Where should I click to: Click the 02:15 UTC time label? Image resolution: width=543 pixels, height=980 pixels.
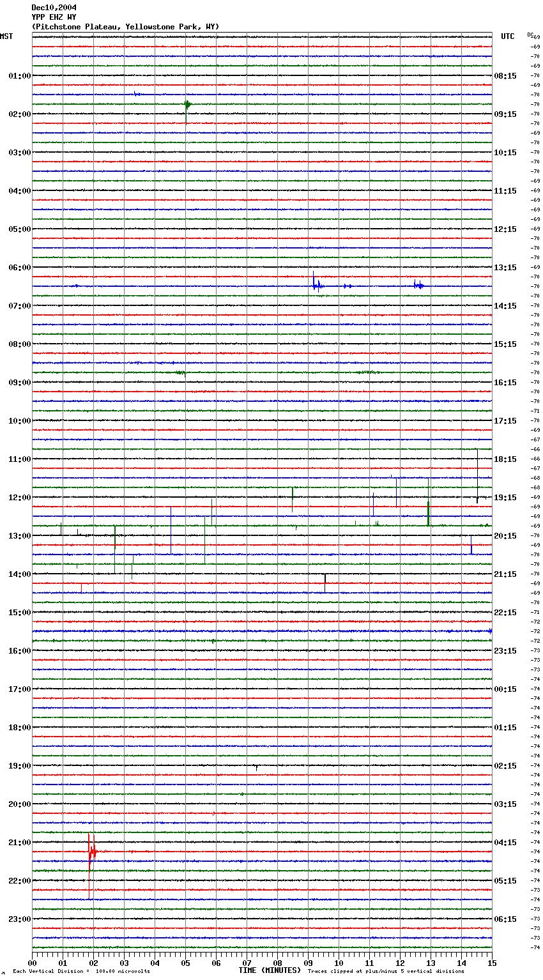coord(505,766)
